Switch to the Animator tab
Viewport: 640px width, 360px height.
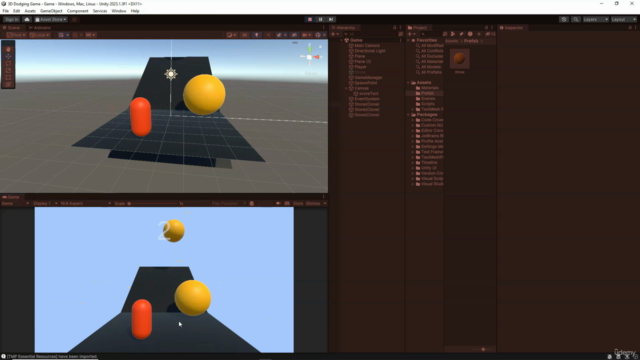click(40, 28)
